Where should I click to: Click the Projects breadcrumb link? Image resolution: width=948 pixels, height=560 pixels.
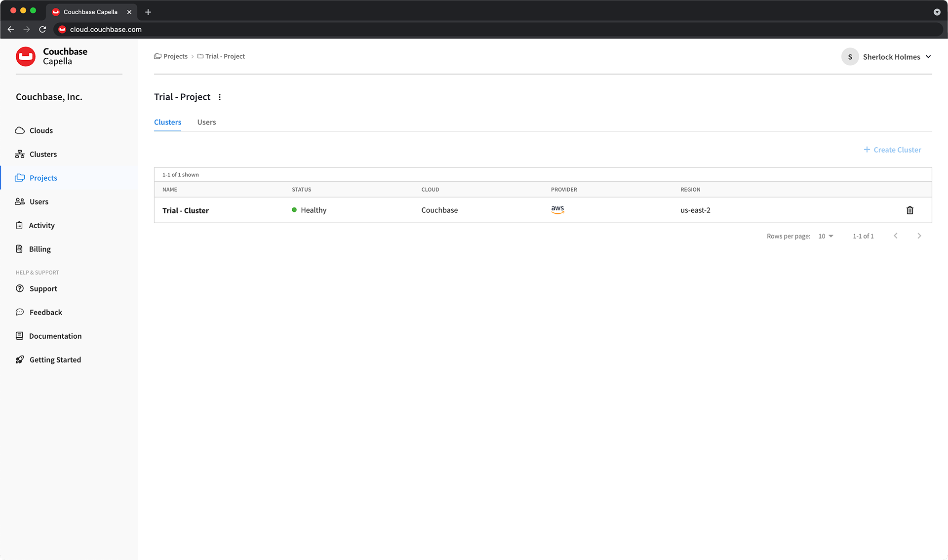(x=175, y=56)
